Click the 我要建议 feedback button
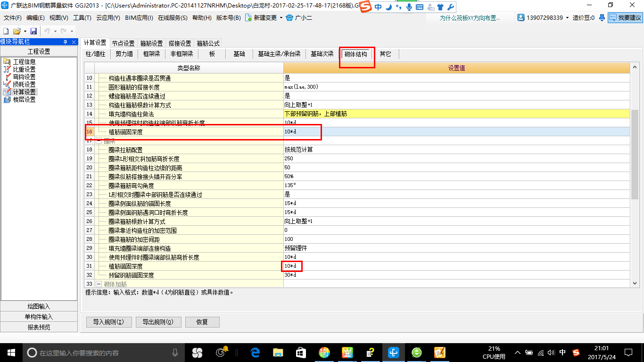644x362 pixels. click(x=625, y=18)
